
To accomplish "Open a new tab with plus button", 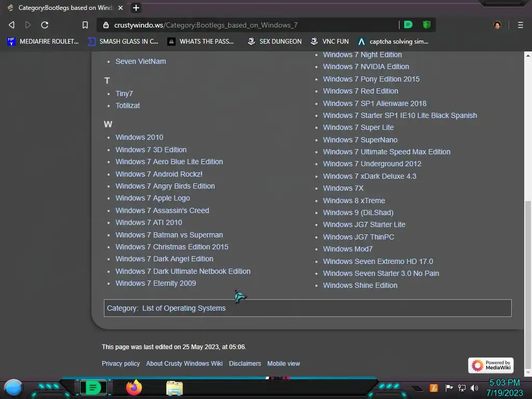I will pyautogui.click(x=136, y=7).
